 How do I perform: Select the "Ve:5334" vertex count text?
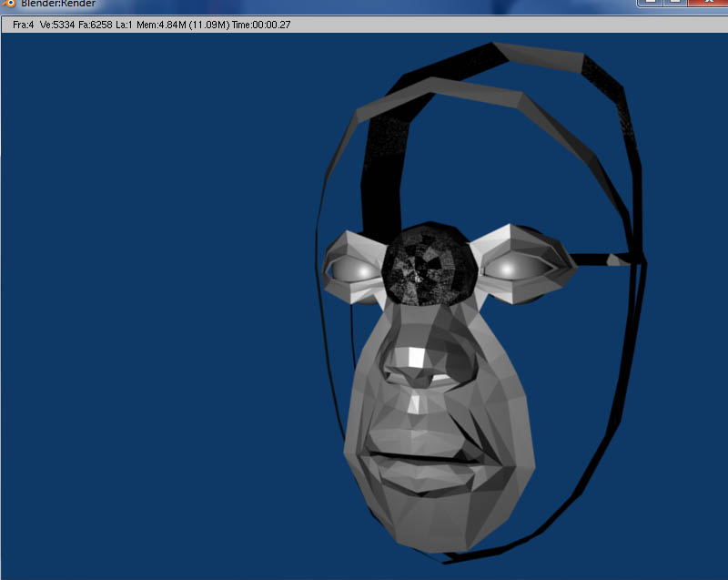click(x=57, y=25)
